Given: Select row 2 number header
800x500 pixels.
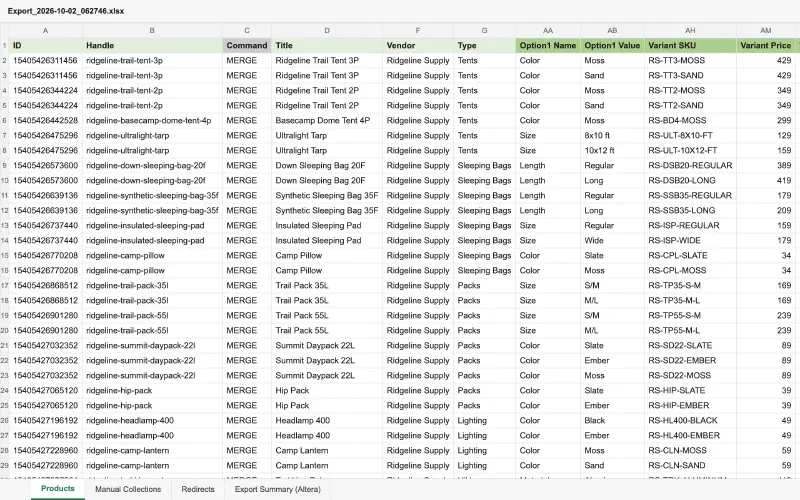Looking at the screenshot, I should pyautogui.click(x=4, y=61).
